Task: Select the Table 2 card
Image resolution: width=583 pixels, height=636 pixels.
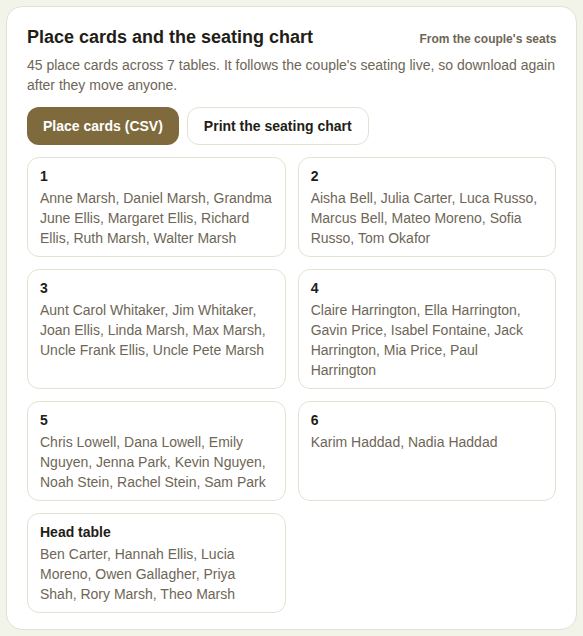Action: (427, 207)
